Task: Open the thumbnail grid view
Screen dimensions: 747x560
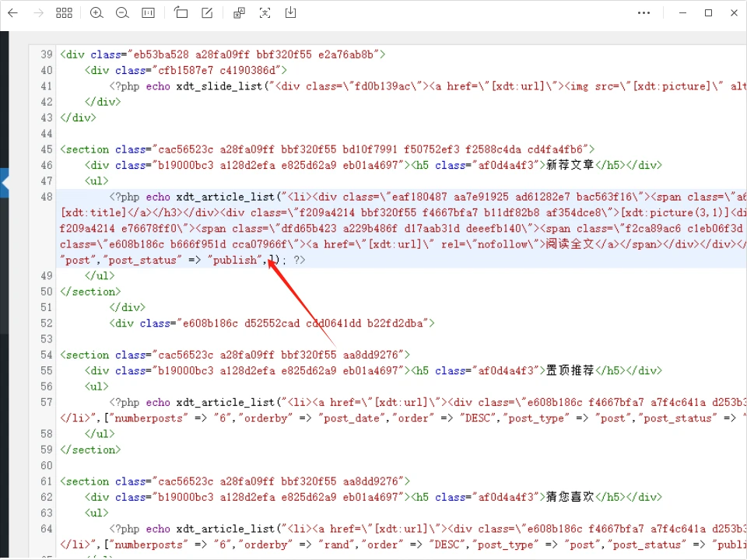Action: [65, 12]
